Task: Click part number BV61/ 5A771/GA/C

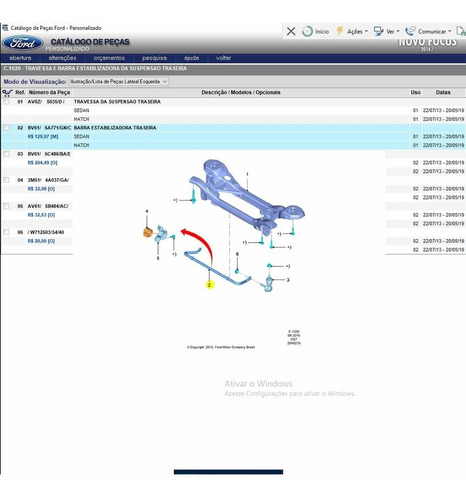Action: pos(49,128)
